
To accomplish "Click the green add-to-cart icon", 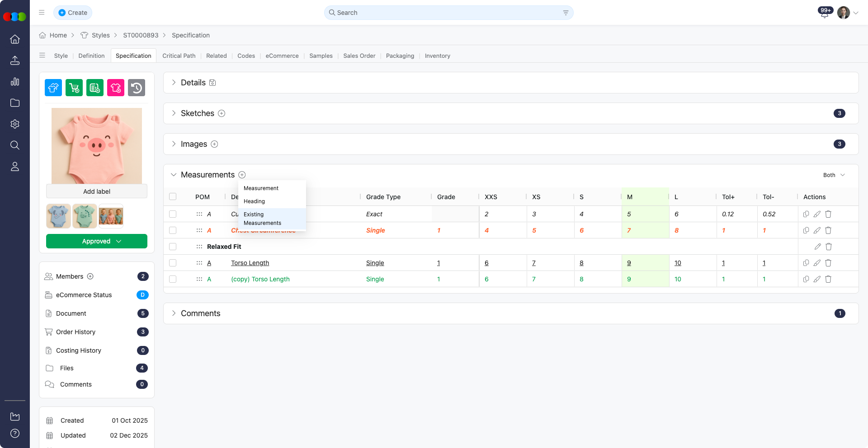I will (x=74, y=88).
